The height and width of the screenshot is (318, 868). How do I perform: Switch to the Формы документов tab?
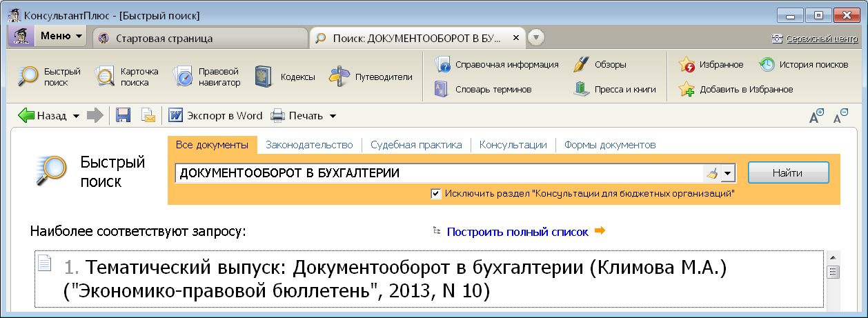click(610, 145)
